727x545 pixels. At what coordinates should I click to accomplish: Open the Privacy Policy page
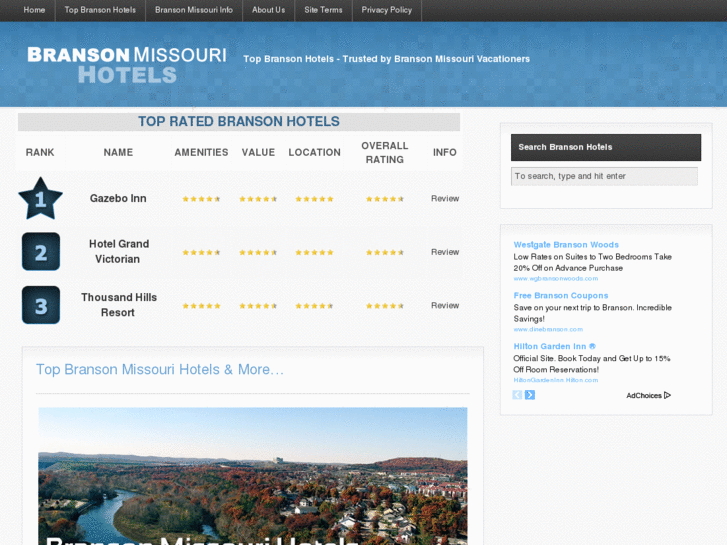tap(387, 10)
